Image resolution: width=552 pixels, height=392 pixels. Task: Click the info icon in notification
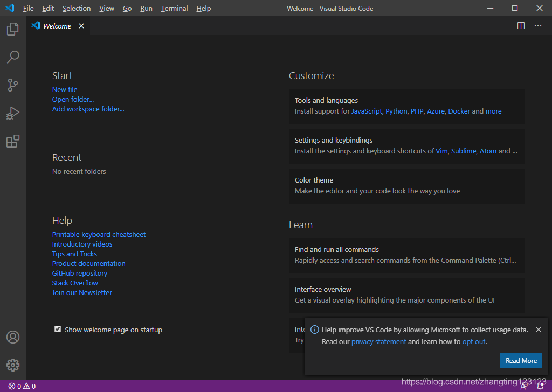point(314,330)
